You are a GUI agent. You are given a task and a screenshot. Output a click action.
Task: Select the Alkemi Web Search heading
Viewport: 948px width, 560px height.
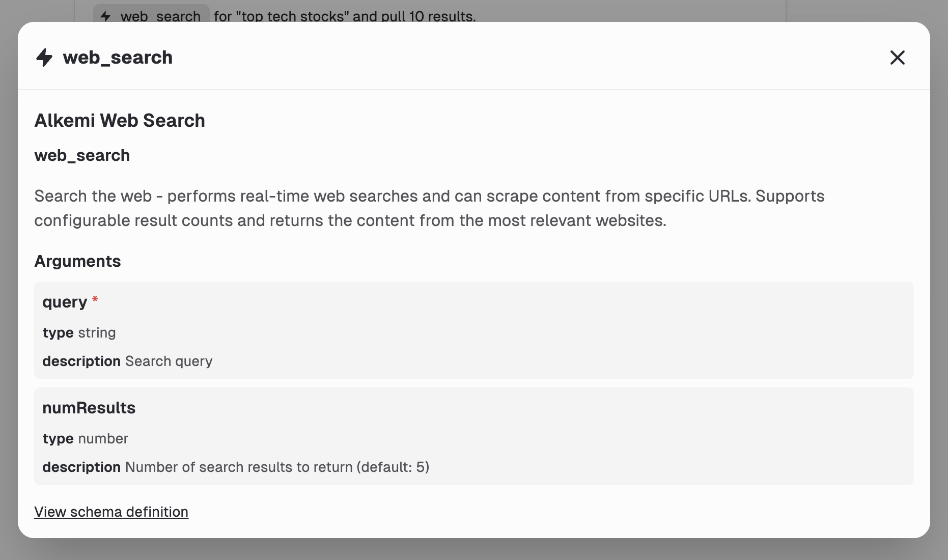click(120, 121)
